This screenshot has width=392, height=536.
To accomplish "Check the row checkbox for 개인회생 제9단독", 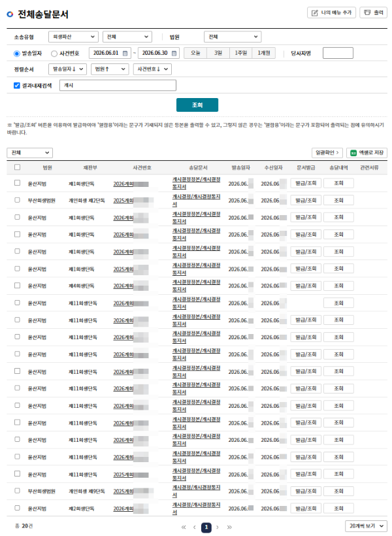I will pyautogui.click(x=18, y=491).
